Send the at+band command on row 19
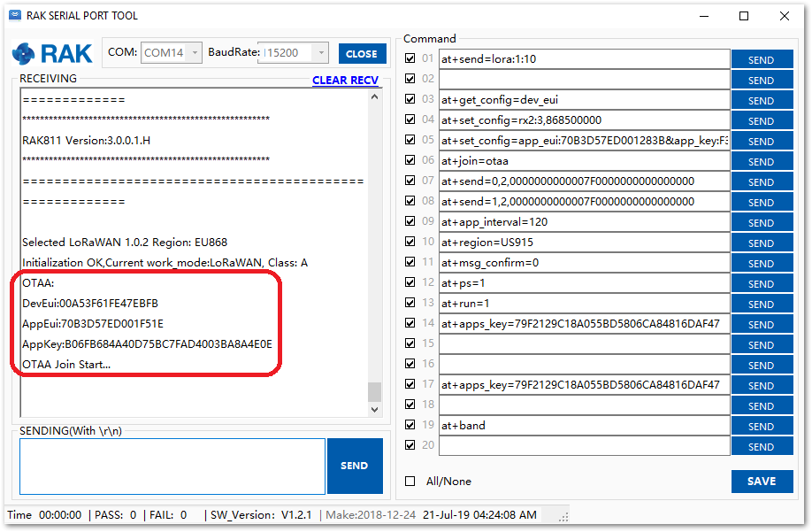812x532 pixels. pos(762,425)
